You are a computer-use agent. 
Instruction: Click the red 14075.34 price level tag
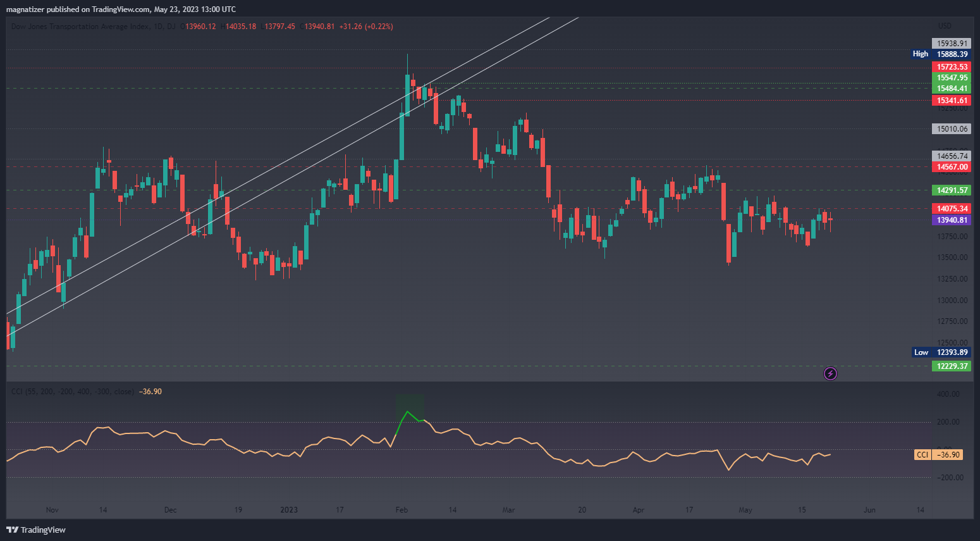tap(952, 209)
